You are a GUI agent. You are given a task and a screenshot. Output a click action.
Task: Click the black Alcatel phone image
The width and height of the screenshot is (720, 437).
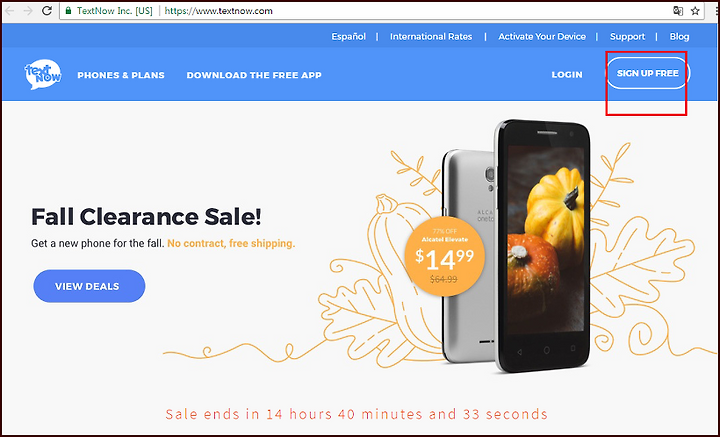[x=543, y=246]
